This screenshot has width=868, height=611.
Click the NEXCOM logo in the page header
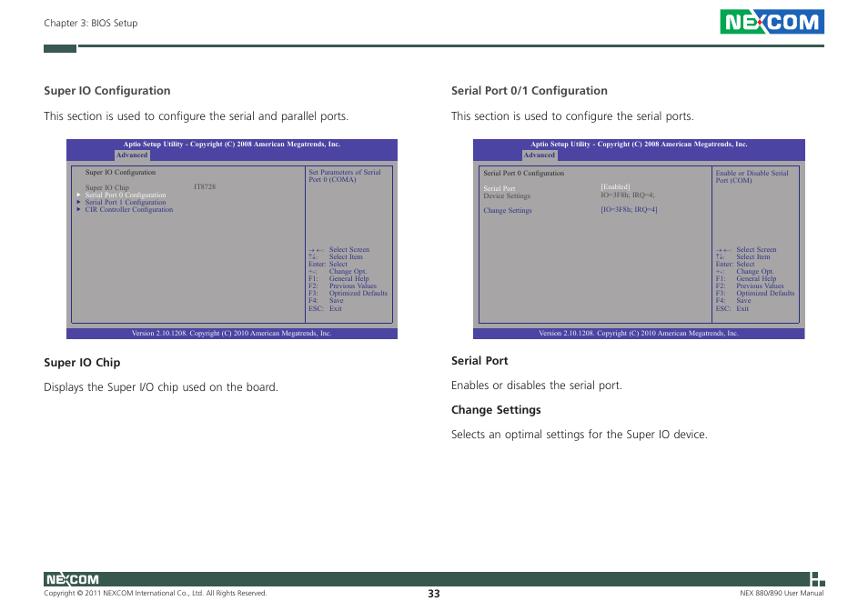coord(772,22)
